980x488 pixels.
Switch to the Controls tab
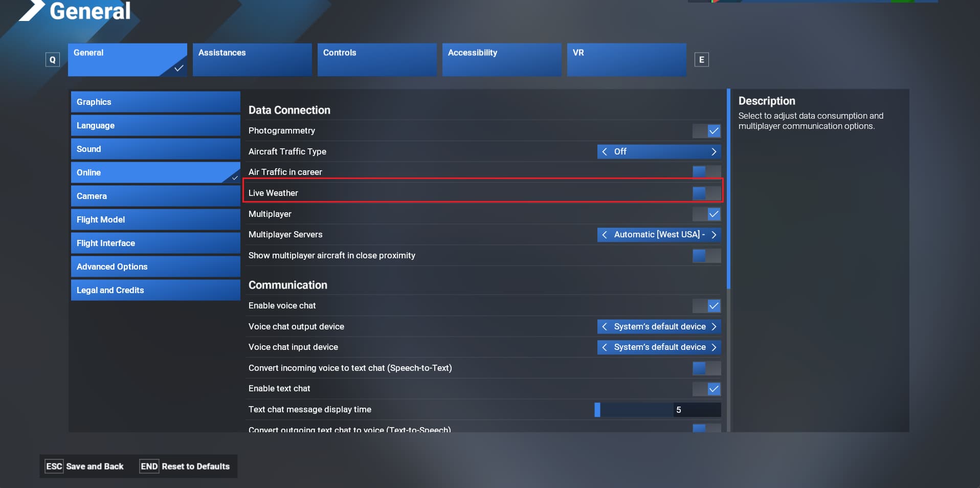[x=377, y=60]
